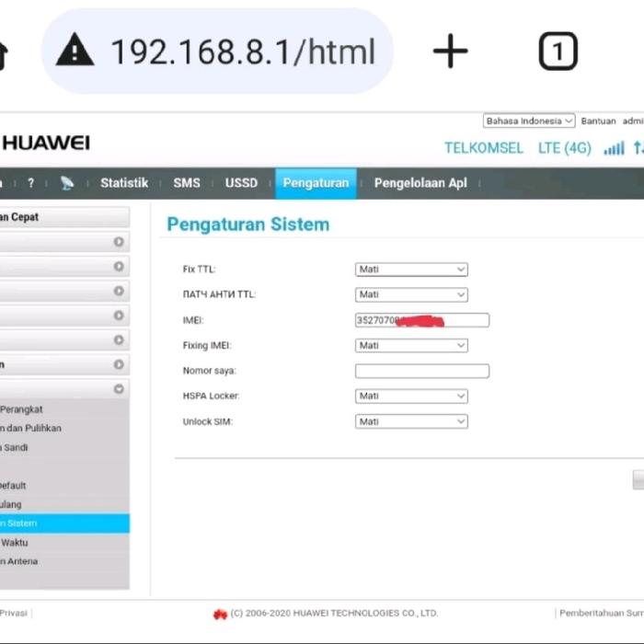Open the ПАТЧ АНТИ TTL dropdown
The width and height of the screenshot is (644, 644).
pos(411,294)
